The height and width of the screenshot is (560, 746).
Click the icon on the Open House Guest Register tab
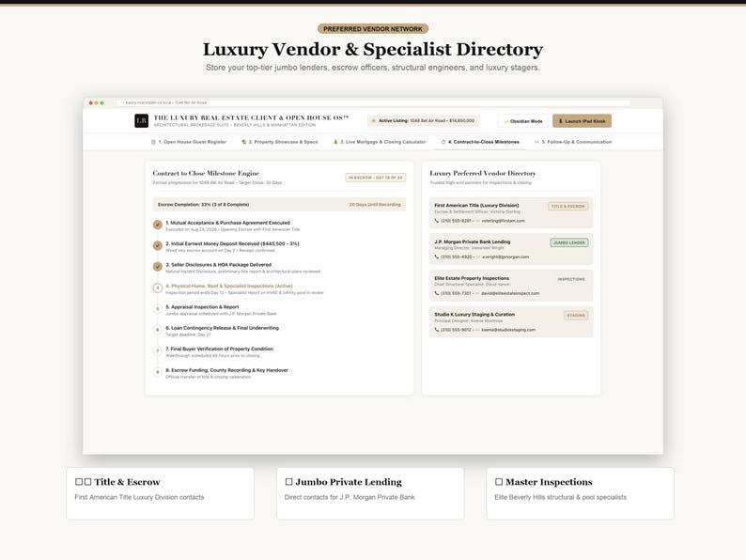click(153, 142)
